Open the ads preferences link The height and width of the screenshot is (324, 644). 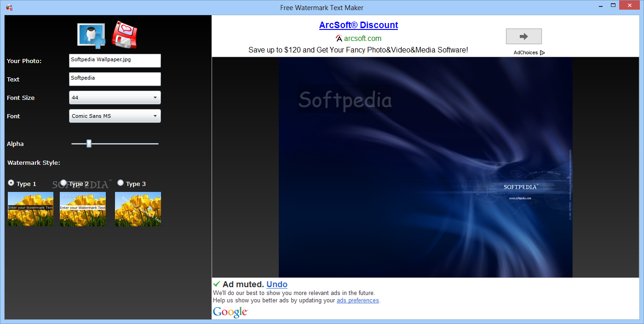pyautogui.click(x=358, y=301)
